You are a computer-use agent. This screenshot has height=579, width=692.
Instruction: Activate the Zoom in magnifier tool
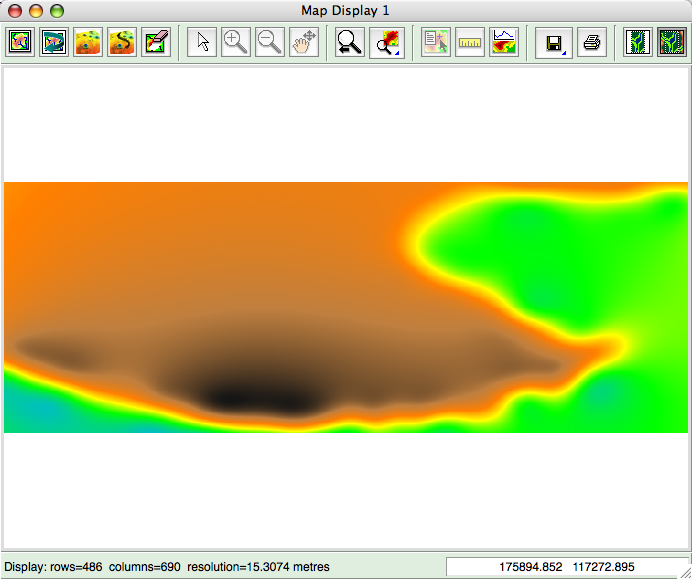[x=236, y=42]
